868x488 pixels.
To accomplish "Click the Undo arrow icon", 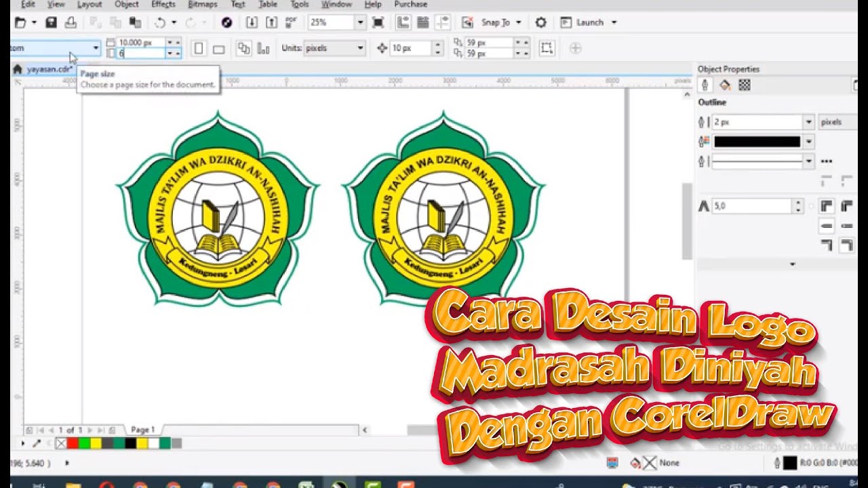I will [159, 22].
